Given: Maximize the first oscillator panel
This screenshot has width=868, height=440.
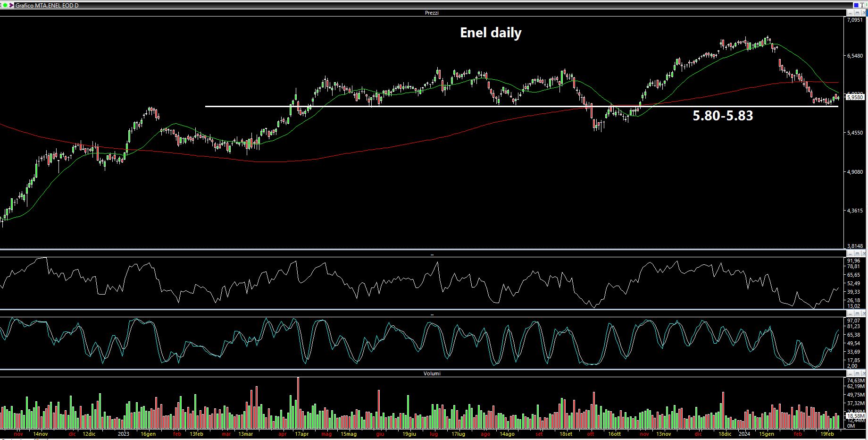Looking at the screenshot, I should click(x=857, y=254).
